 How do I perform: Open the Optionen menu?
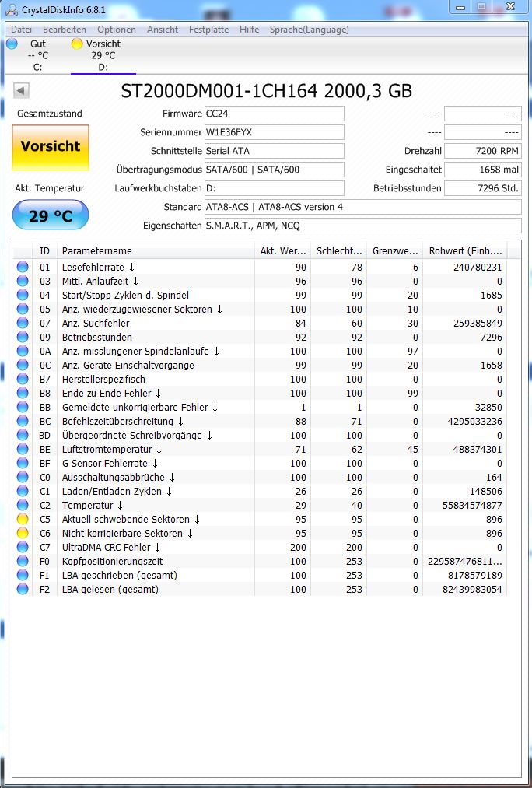117,30
